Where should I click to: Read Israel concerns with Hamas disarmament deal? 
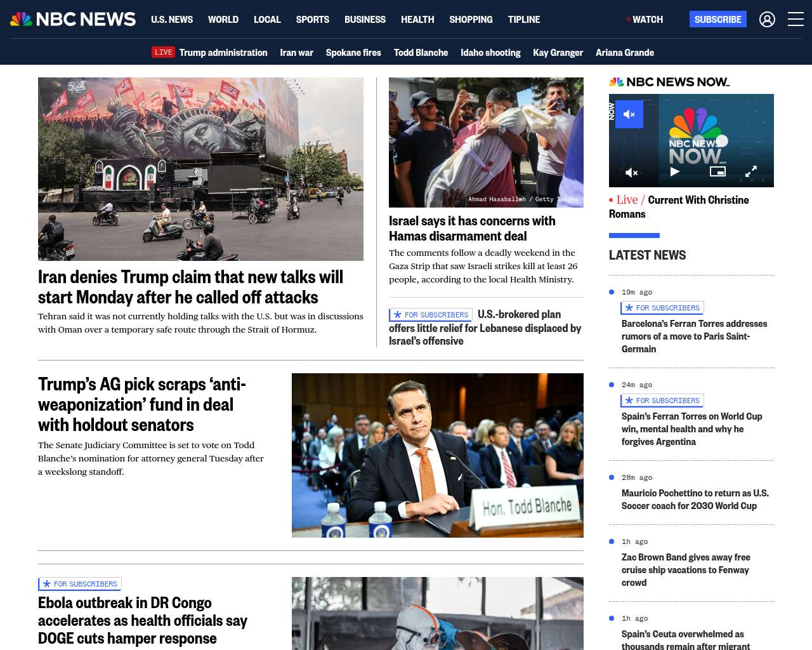472,229
